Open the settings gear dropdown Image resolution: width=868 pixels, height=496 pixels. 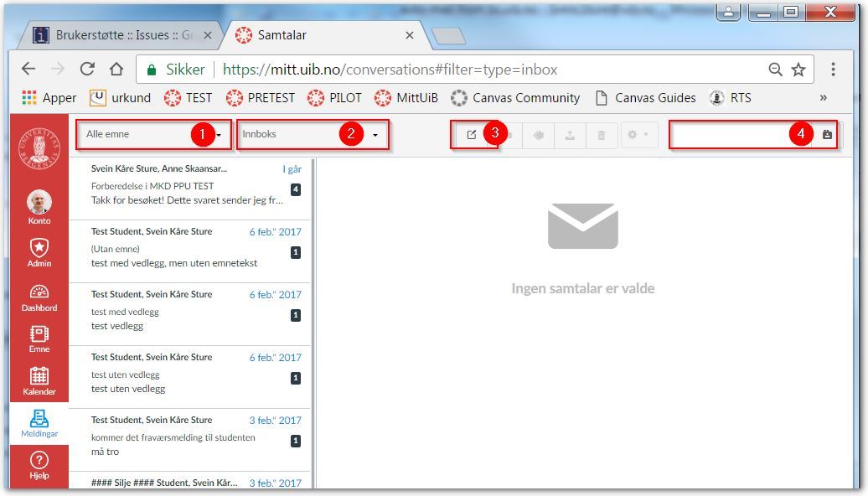click(x=639, y=135)
